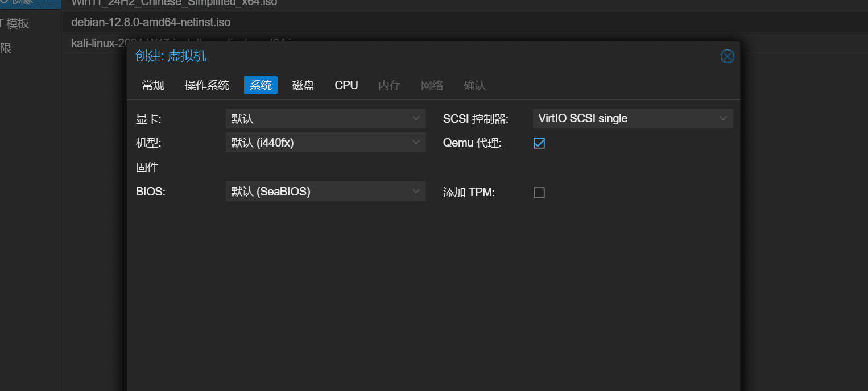Click the 显卡 dropdown arrow
This screenshot has height=391, width=868.
[x=416, y=118]
